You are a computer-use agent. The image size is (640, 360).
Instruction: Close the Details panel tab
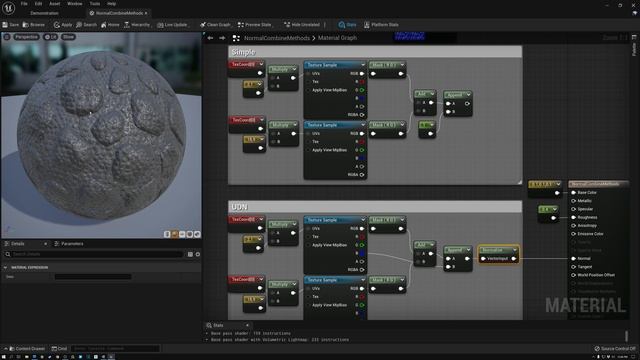pyautogui.click(x=45, y=244)
